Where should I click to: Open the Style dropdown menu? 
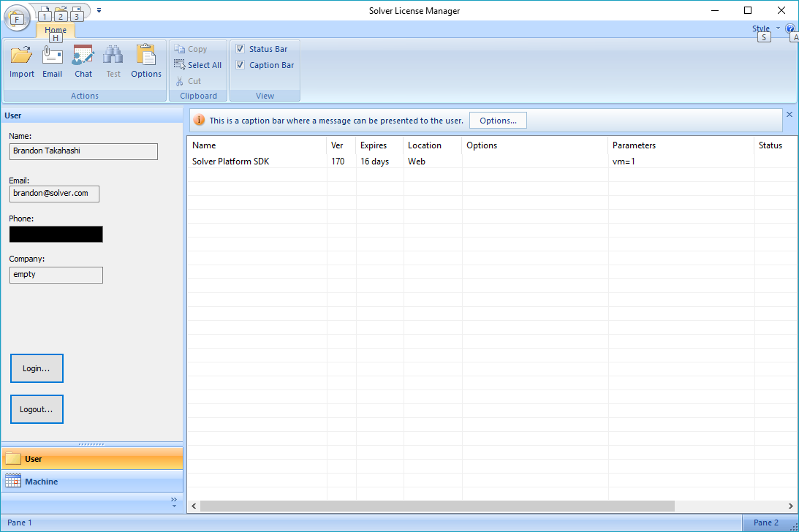tap(766, 28)
